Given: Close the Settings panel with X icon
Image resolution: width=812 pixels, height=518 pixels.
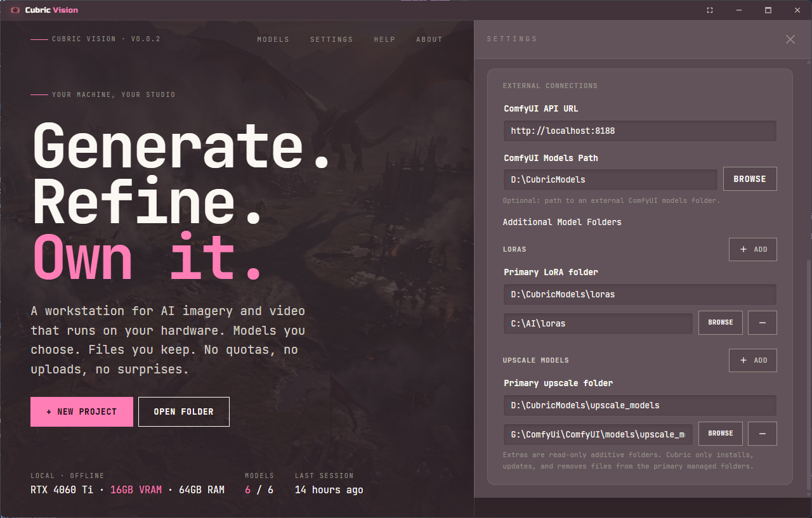Looking at the screenshot, I should coord(790,39).
